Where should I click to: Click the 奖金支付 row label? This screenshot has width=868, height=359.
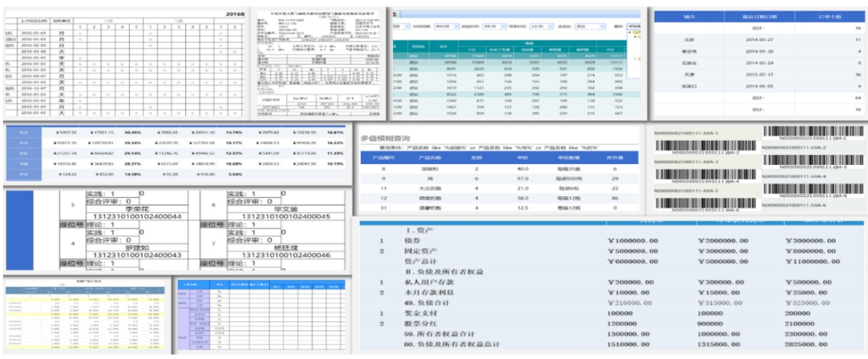click(421, 314)
